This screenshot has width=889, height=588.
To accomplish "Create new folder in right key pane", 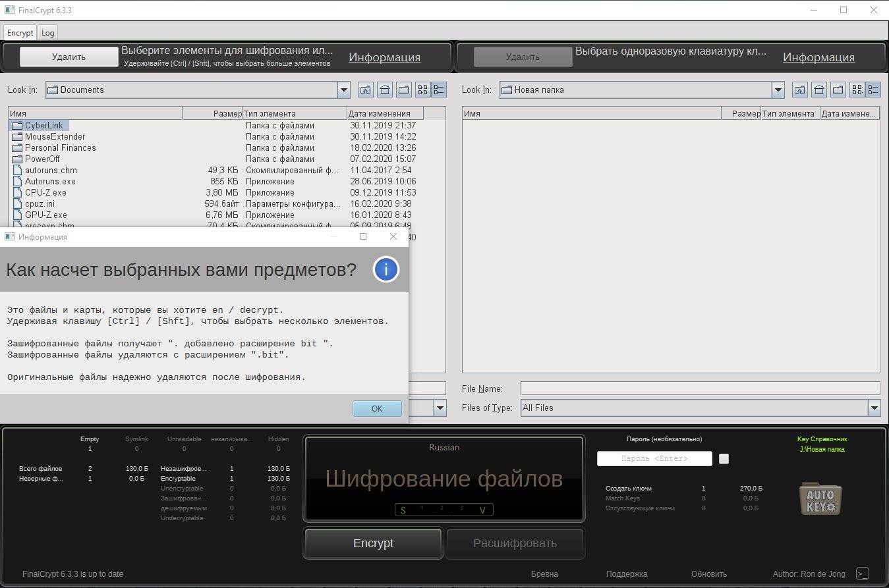I will tap(838, 90).
